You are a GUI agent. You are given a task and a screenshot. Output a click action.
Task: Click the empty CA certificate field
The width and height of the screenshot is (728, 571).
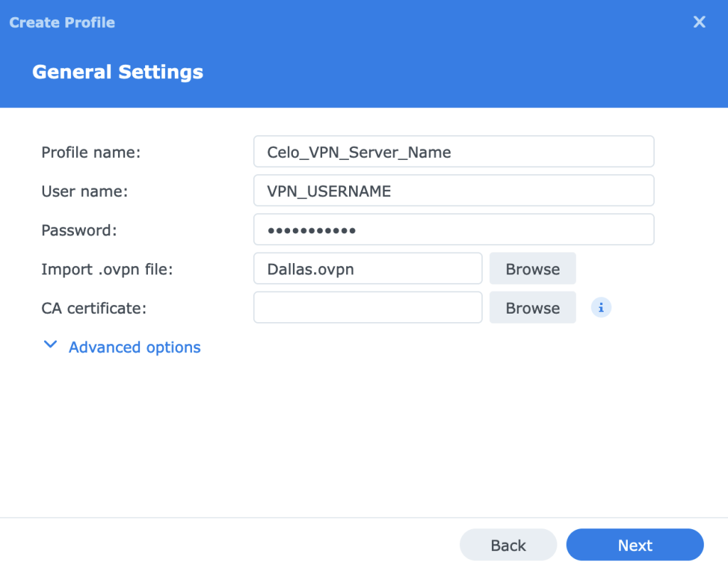point(368,307)
